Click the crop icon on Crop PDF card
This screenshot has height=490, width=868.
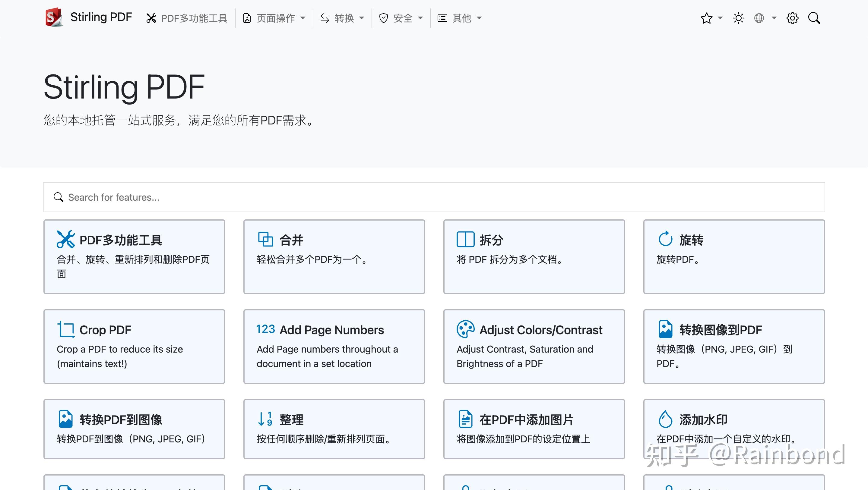click(66, 329)
